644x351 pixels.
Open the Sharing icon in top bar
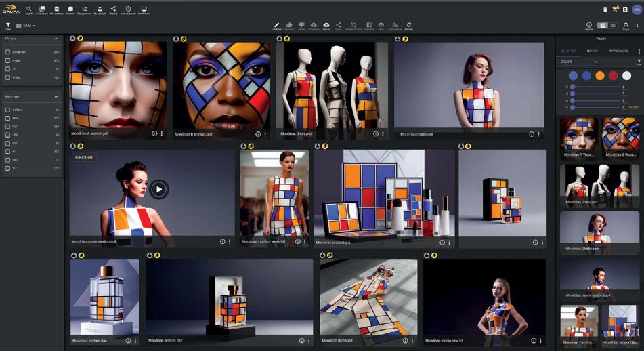tap(113, 10)
